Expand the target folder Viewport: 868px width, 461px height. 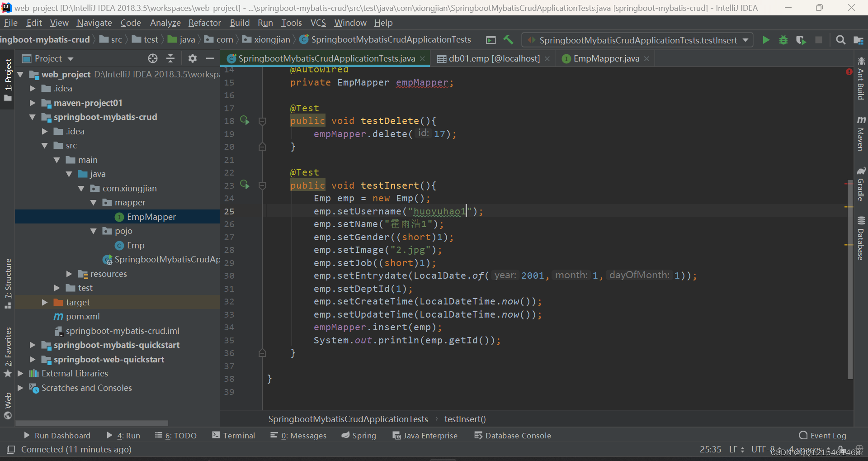45,302
